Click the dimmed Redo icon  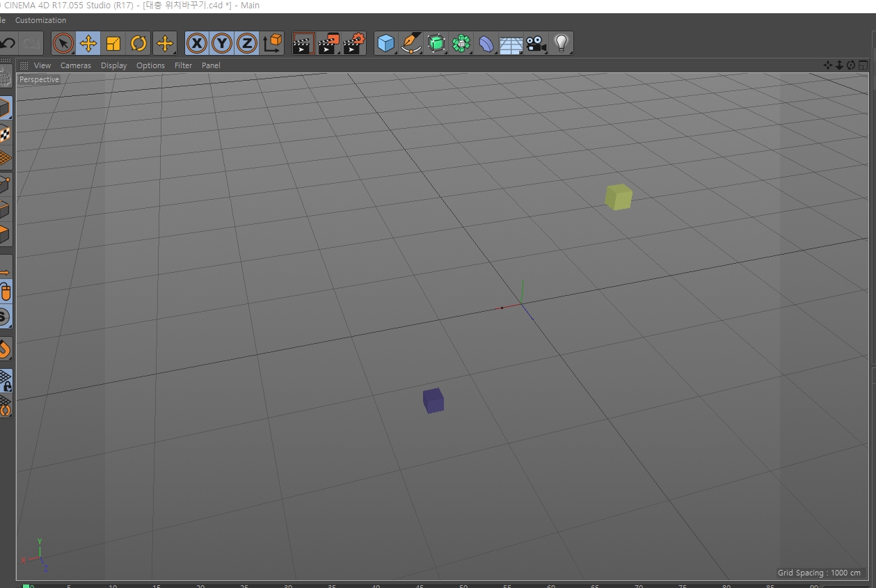pyautogui.click(x=31, y=44)
